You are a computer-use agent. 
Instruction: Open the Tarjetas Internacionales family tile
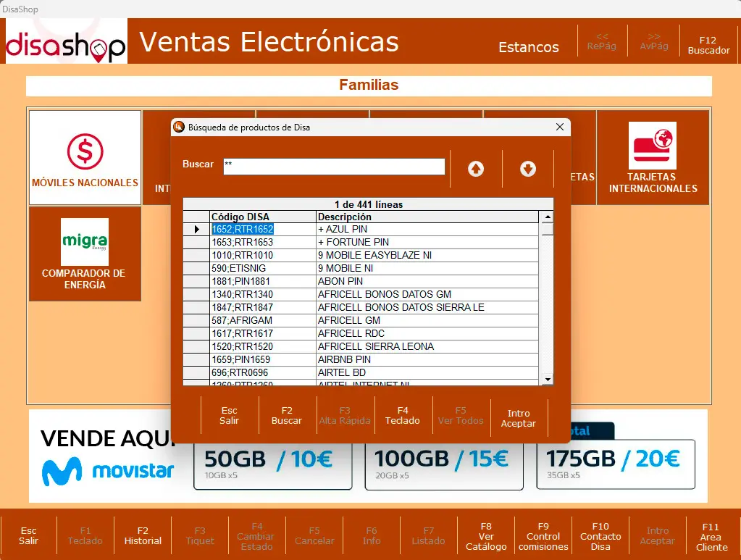[x=653, y=157]
